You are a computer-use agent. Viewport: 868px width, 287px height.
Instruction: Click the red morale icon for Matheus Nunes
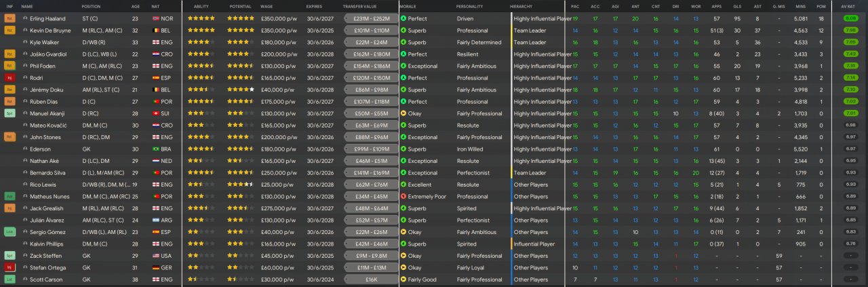tap(403, 197)
